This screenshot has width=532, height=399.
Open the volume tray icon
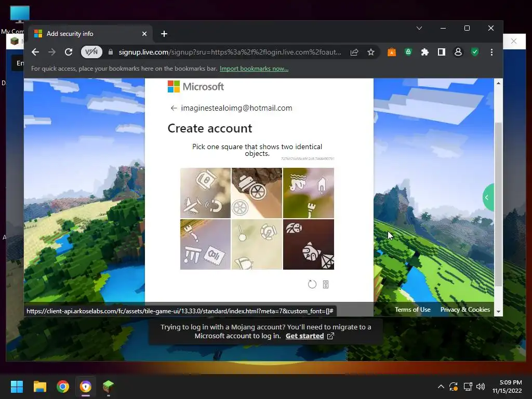coord(481,387)
